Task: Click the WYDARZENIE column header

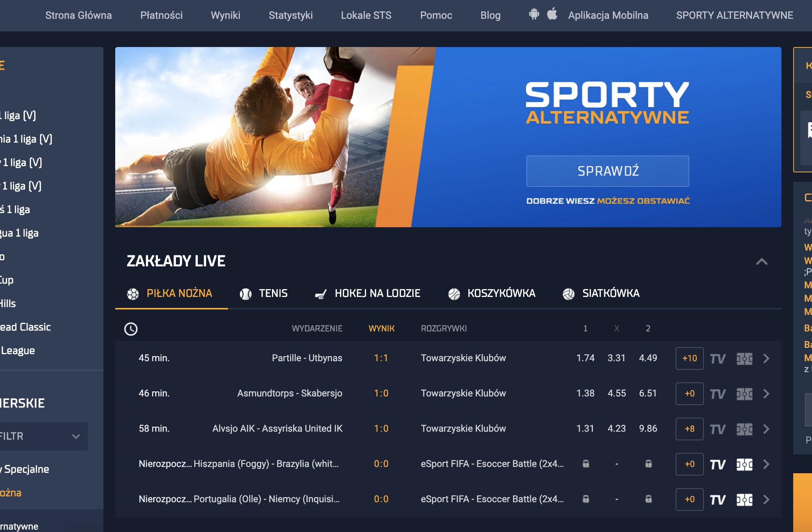Action: [x=317, y=328]
